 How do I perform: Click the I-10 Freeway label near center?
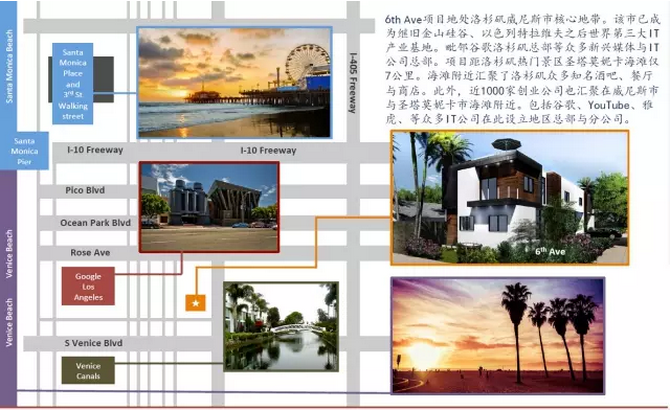pyautogui.click(x=268, y=150)
